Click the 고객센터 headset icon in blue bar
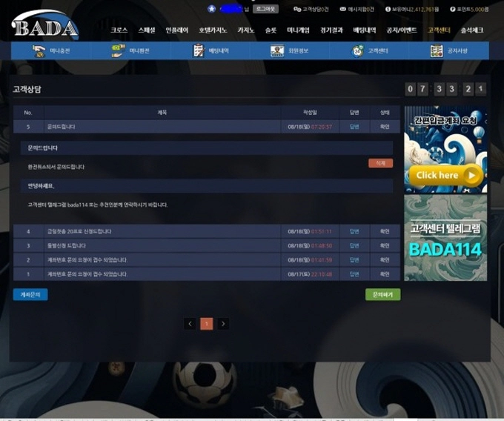 point(357,51)
